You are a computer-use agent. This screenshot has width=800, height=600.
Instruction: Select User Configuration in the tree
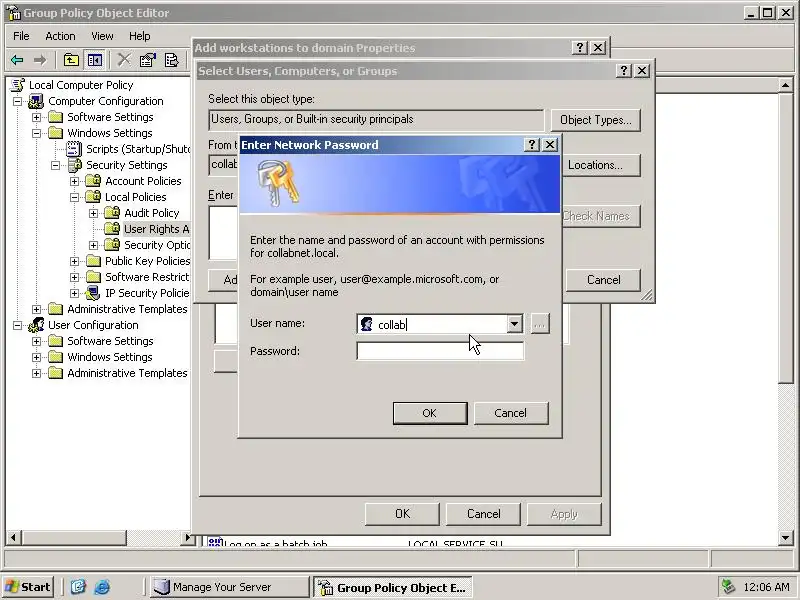93,325
